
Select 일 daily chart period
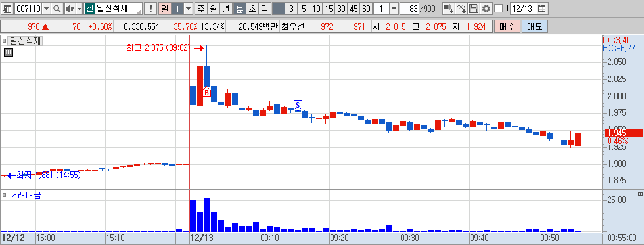165,8
